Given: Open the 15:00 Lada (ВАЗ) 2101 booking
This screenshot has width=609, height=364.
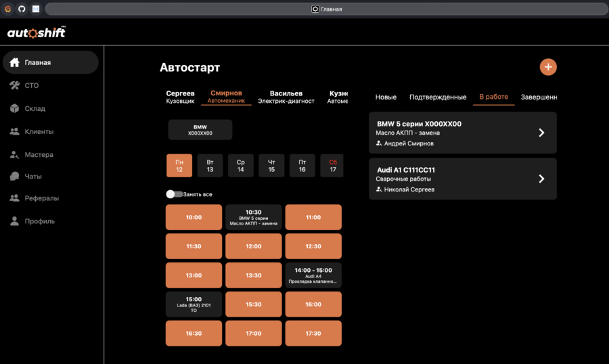Looking at the screenshot, I should click(x=194, y=304).
